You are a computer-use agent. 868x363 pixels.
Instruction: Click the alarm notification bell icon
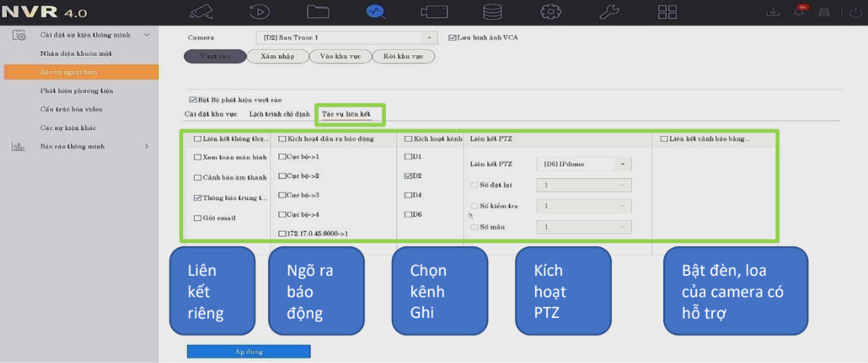point(800,12)
